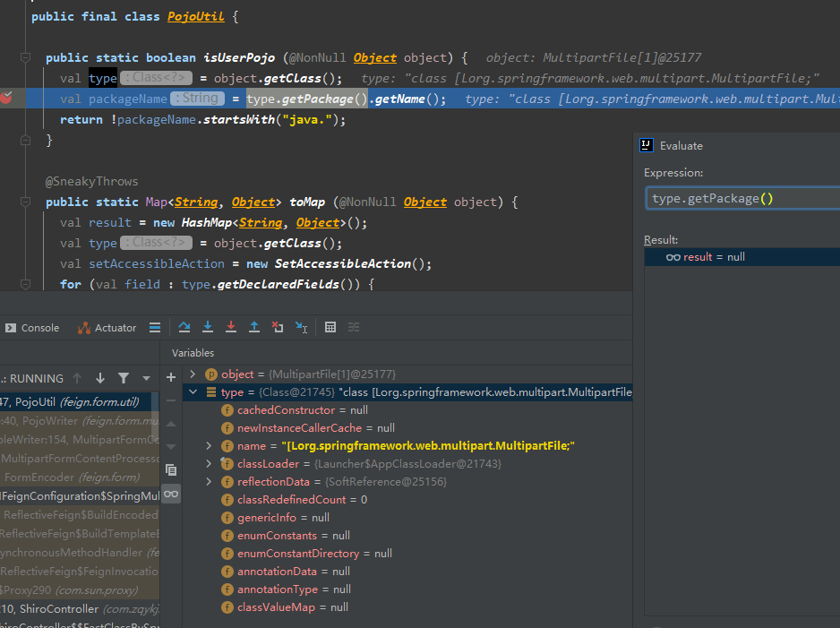Open the Evaluate Expression calculator icon
The image size is (840, 628).
point(330,328)
